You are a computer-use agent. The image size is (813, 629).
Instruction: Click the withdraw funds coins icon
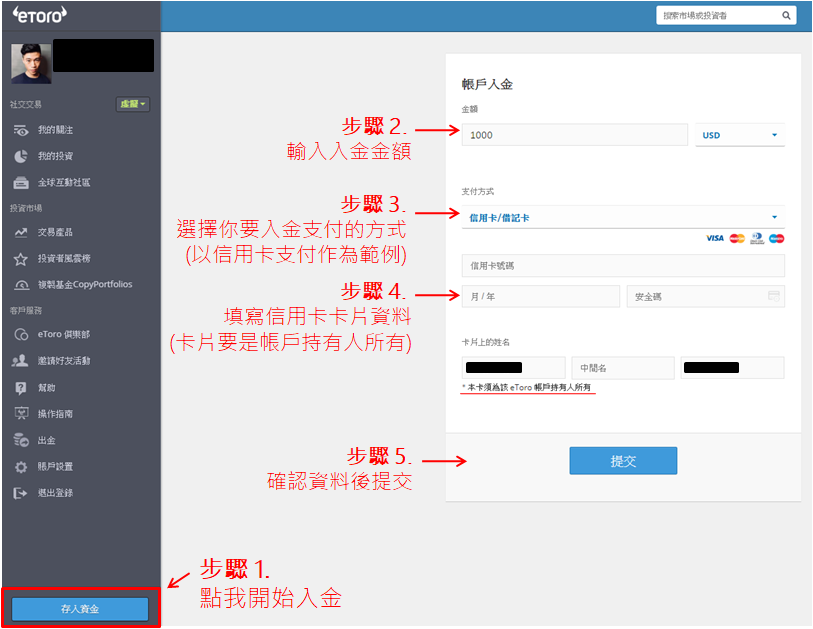[x=21, y=440]
